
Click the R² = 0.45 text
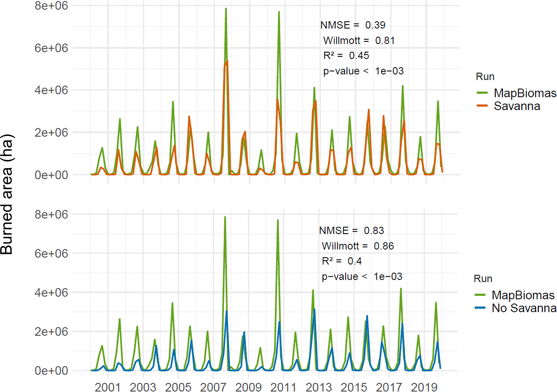346,56
